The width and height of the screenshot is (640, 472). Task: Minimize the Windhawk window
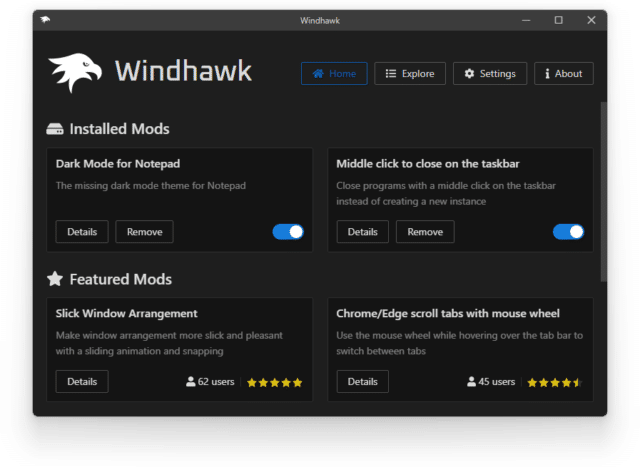526,20
